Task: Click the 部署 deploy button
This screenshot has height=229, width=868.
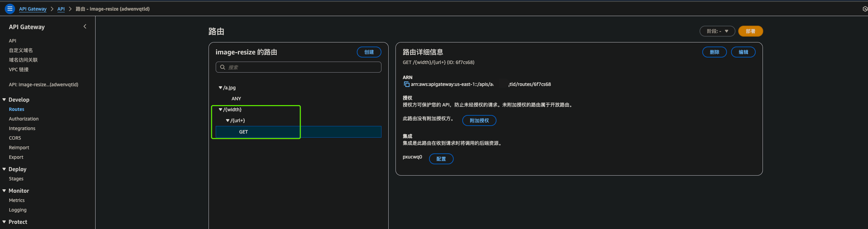Action: (751, 31)
